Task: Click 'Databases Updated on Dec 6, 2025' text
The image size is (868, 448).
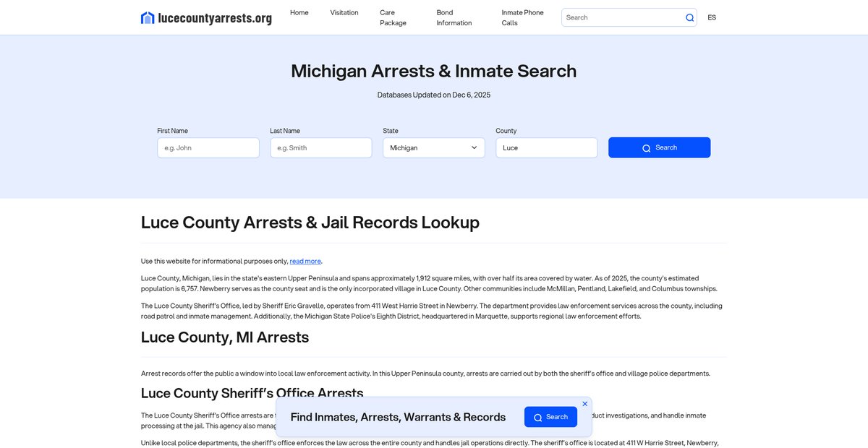Action: click(434, 95)
